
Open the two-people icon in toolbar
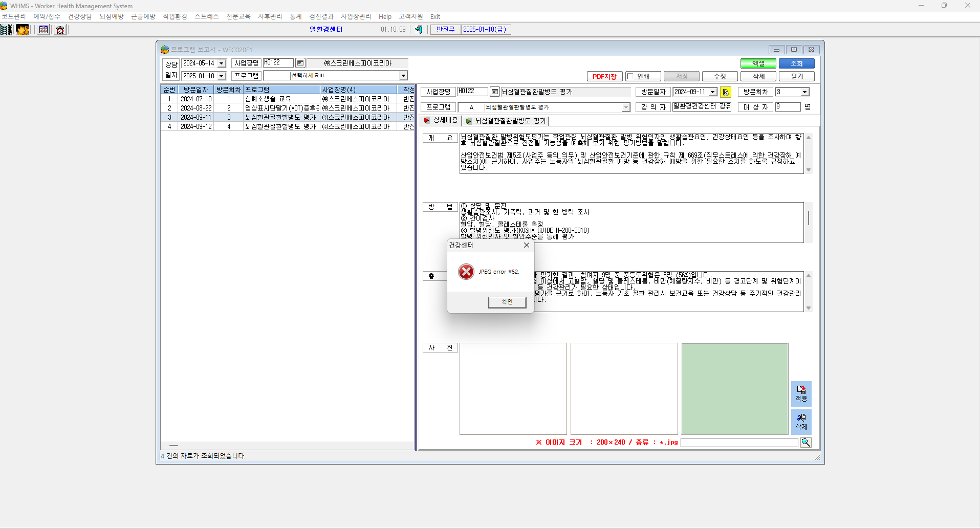(23, 30)
